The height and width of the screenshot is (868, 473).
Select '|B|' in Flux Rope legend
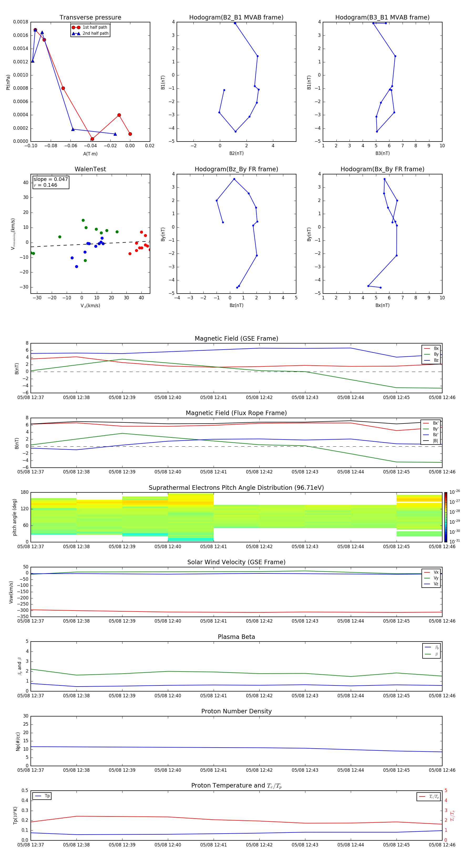[431, 441]
